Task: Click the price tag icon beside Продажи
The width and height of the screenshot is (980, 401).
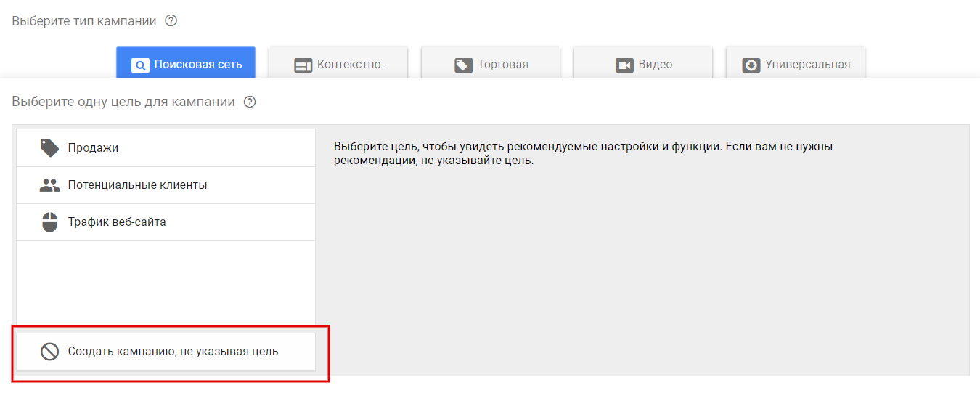Action: (49, 148)
